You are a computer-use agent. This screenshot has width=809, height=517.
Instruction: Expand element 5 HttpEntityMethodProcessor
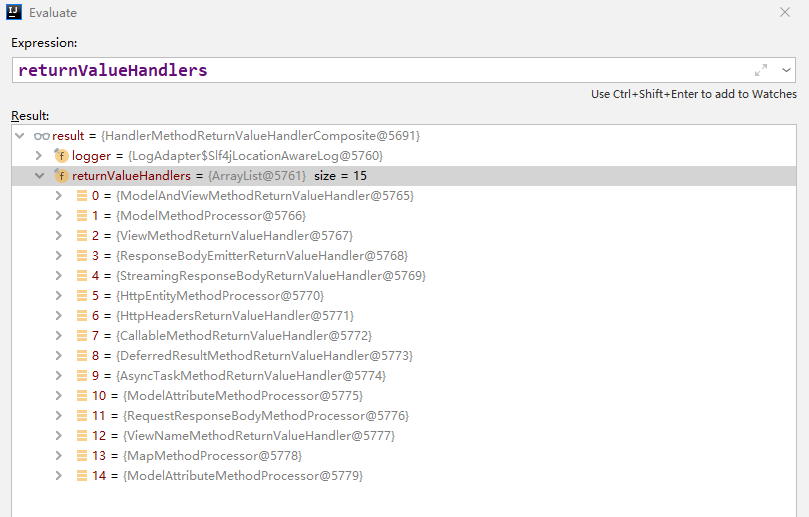(59, 296)
